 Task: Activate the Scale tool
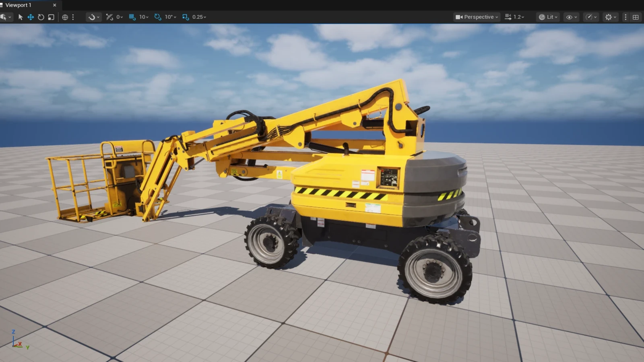coord(51,17)
